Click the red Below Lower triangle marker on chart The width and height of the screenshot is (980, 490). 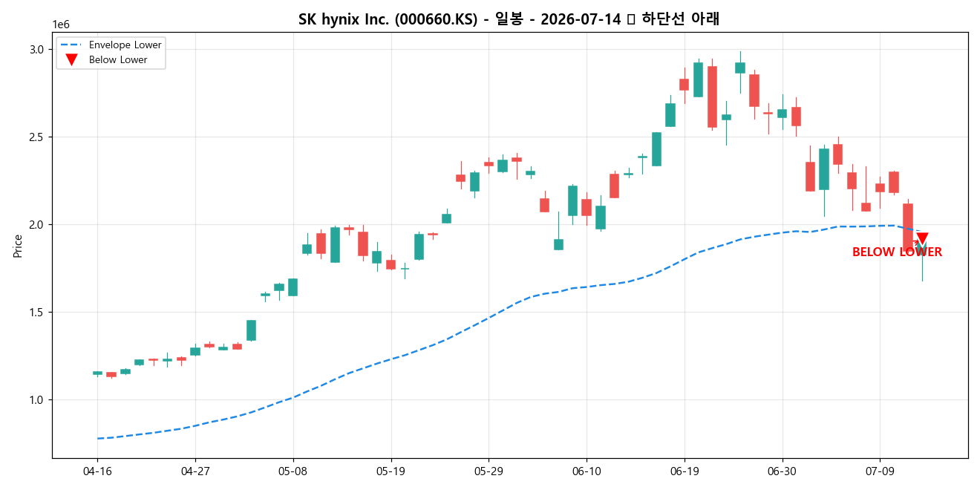point(922,239)
